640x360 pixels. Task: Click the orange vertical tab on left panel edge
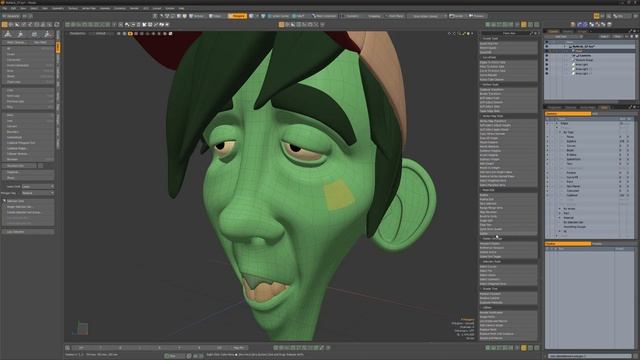(x=58, y=47)
